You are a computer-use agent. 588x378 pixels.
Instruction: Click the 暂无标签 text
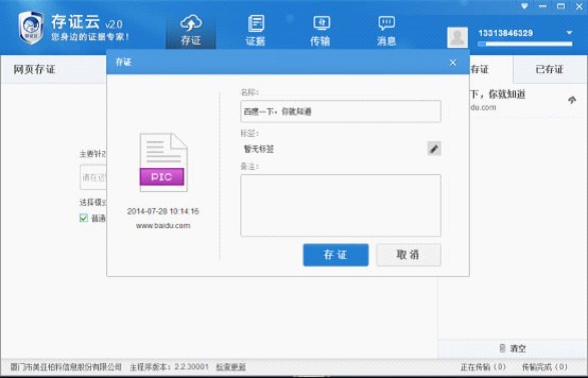[x=259, y=149]
